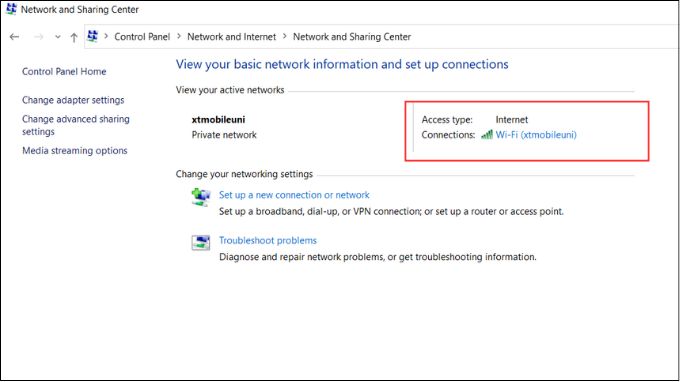Viewport: 680px width, 382px height.
Task: Expand the chevron before Control Panel breadcrumb
Action: tap(106, 36)
